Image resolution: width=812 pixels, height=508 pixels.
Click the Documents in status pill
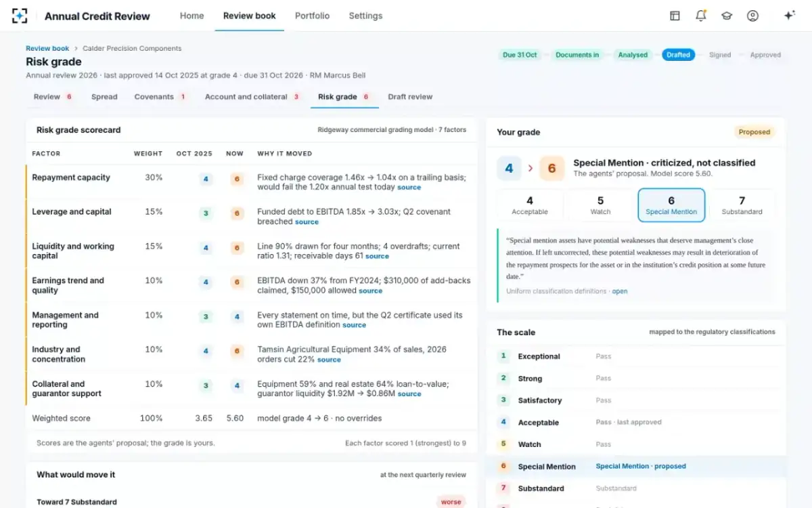[x=577, y=55]
